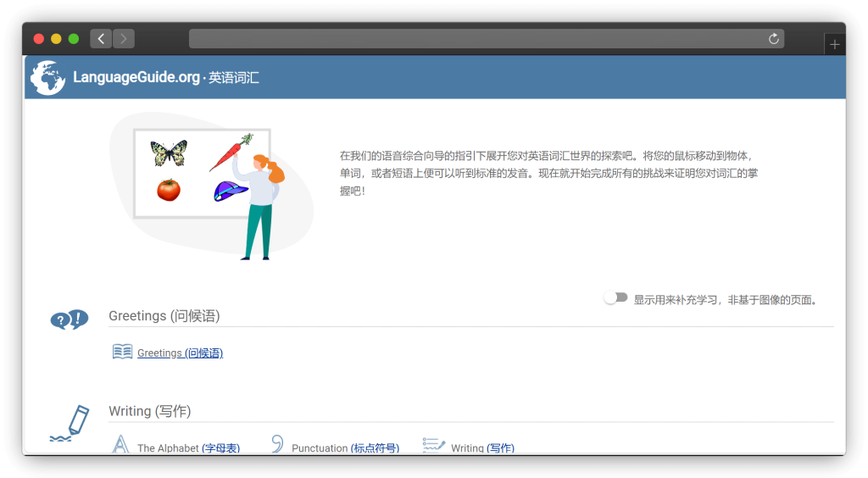Open the Greetings (问候语) link
Viewport: 868px width, 478px height.
coord(180,353)
